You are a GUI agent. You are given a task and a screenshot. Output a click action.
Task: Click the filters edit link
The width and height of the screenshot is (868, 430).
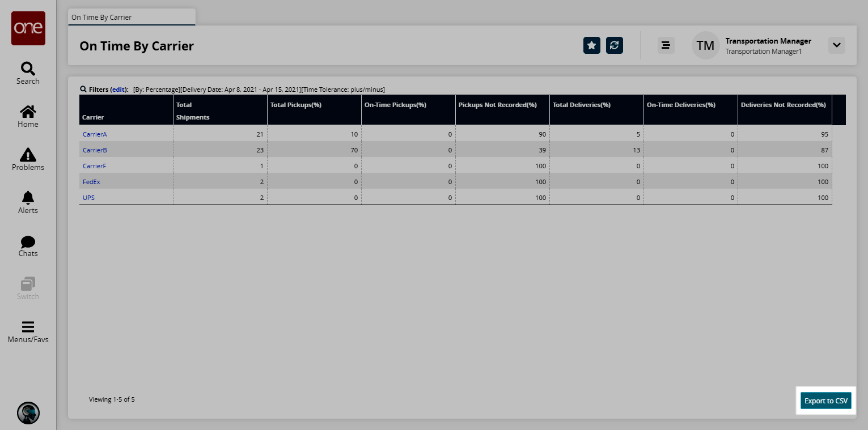[118, 90]
